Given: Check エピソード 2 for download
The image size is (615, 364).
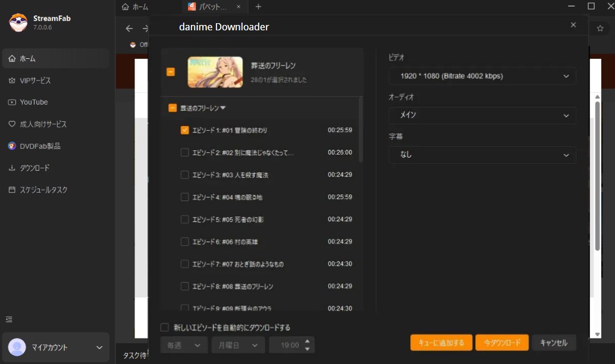Looking at the screenshot, I should [x=184, y=152].
